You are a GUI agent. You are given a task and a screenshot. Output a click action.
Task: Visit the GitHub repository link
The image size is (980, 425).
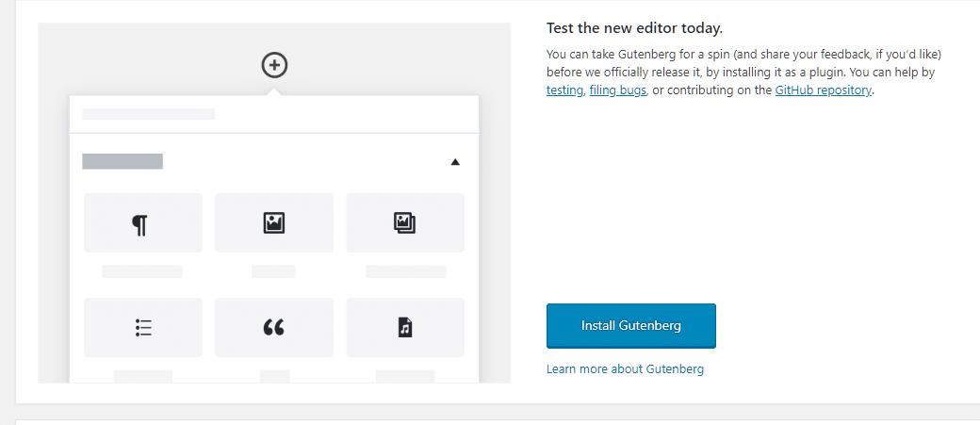click(x=824, y=90)
